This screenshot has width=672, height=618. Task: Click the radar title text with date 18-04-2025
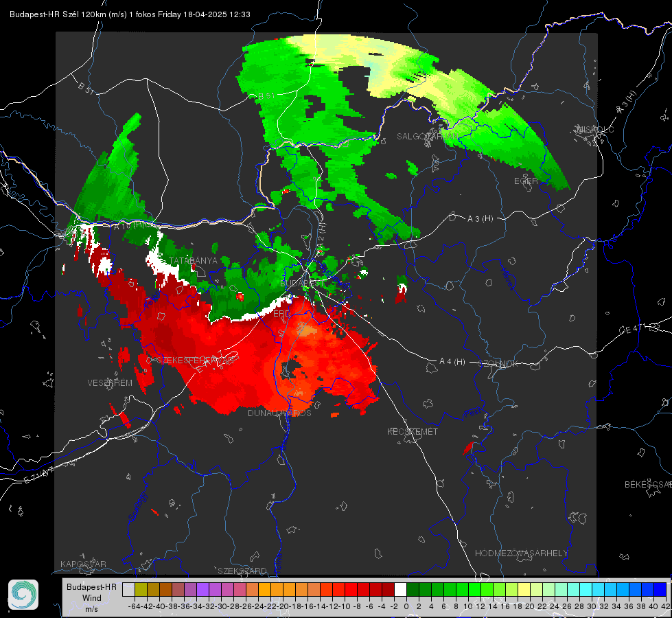130,14
